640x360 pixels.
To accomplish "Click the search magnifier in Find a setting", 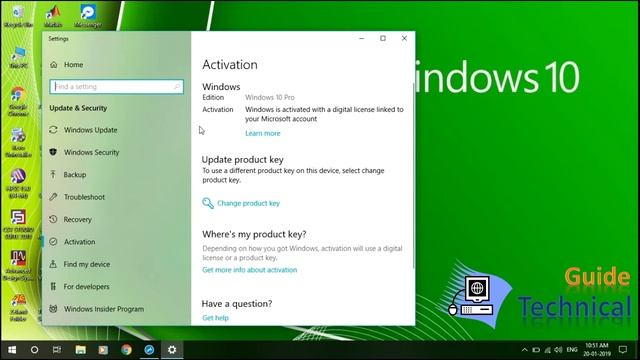I will [x=177, y=87].
